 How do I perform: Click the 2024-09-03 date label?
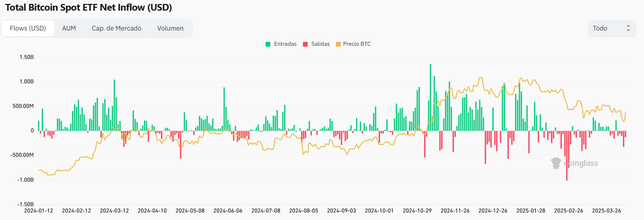pyautogui.click(x=342, y=211)
